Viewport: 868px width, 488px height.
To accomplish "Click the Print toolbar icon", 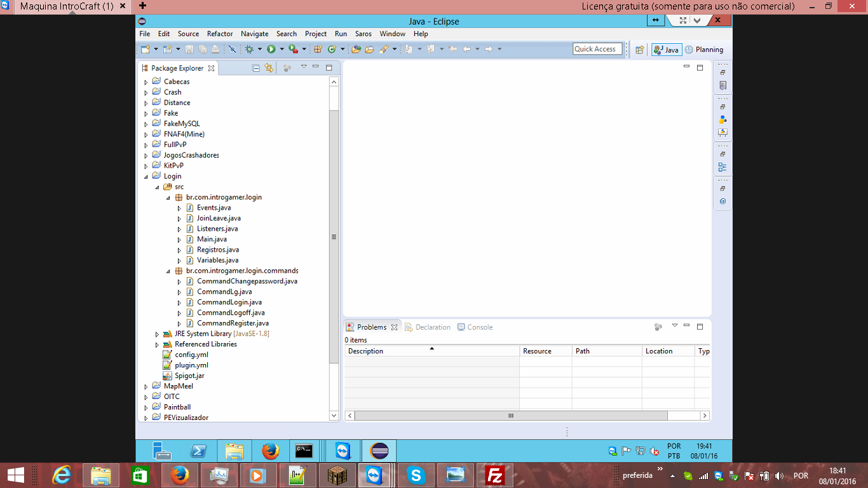I will tap(215, 49).
